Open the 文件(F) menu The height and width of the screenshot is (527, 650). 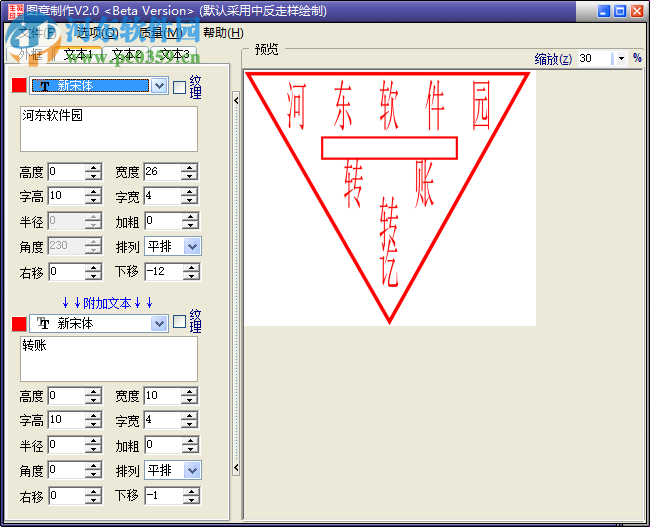click(x=37, y=33)
